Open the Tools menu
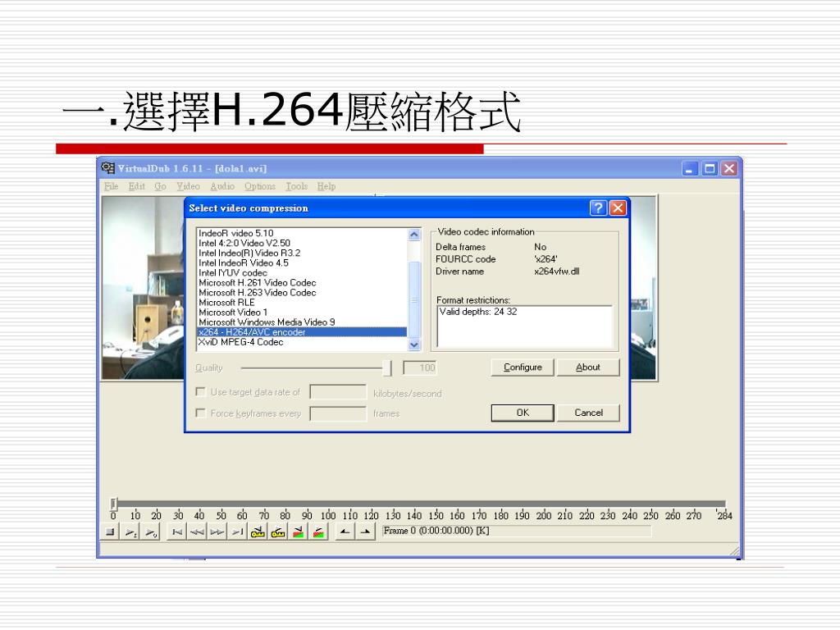This screenshot has height=630, width=840. tap(296, 186)
